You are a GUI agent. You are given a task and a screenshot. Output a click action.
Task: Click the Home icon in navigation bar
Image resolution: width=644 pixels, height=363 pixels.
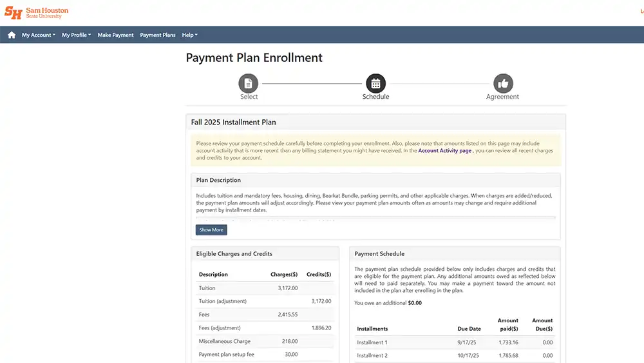[12, 35]
